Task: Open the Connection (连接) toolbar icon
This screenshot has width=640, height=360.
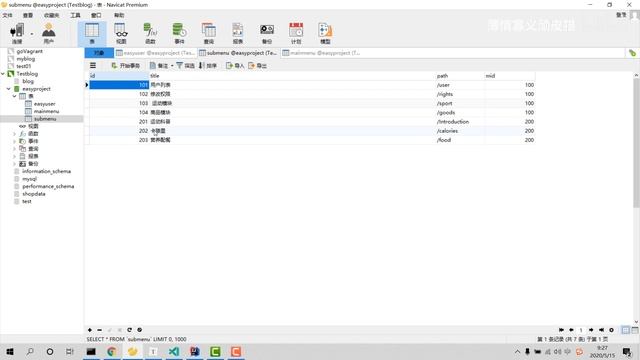Action: coord(17,33)
